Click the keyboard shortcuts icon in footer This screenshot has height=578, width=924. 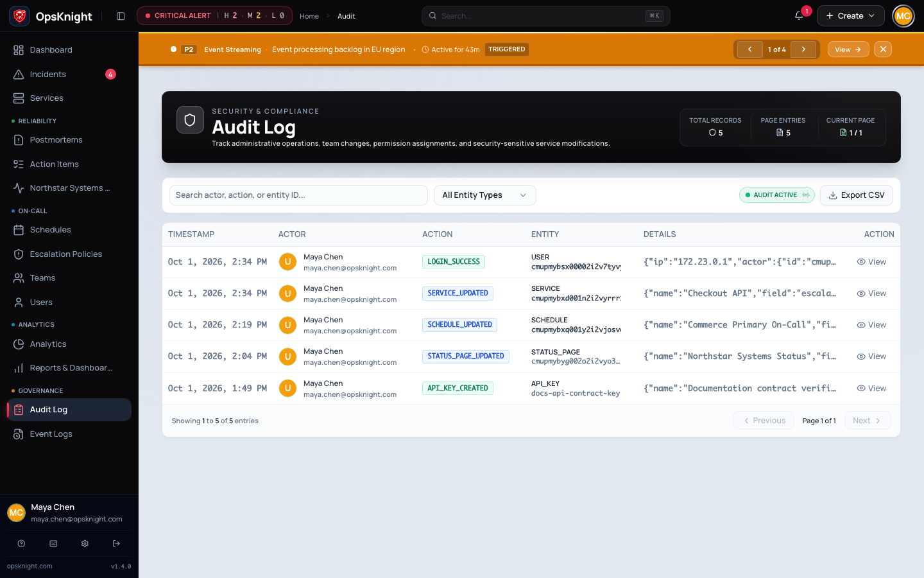tap(53, 543)
